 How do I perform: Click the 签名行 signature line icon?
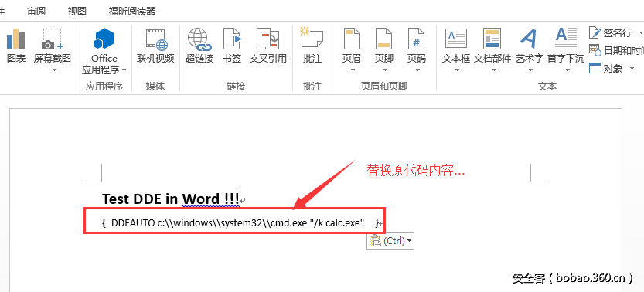coord(595,32)
